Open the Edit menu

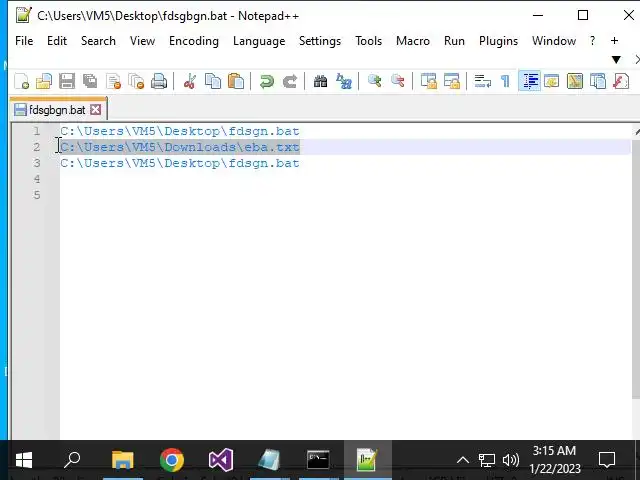(57, 41)
